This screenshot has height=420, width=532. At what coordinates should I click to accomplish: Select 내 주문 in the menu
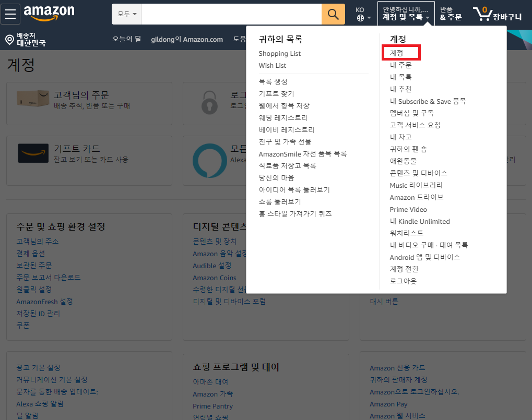pyautogui.click(x=400, y=65)
